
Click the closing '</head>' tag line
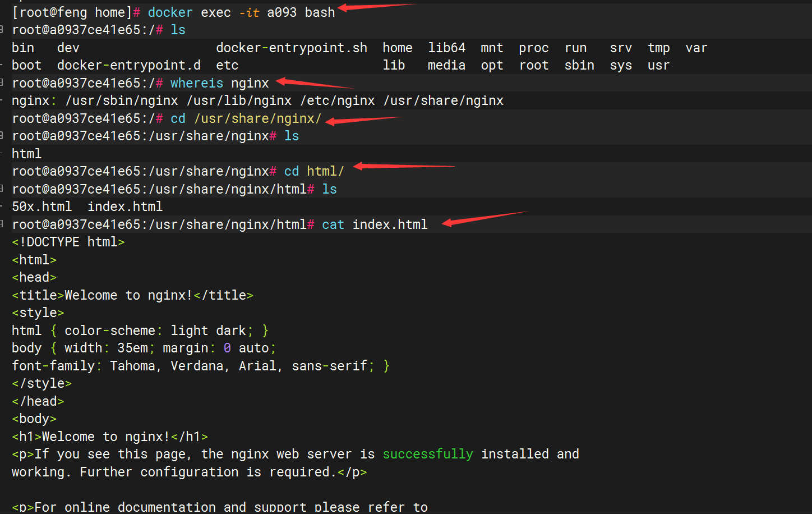[38, 401]
